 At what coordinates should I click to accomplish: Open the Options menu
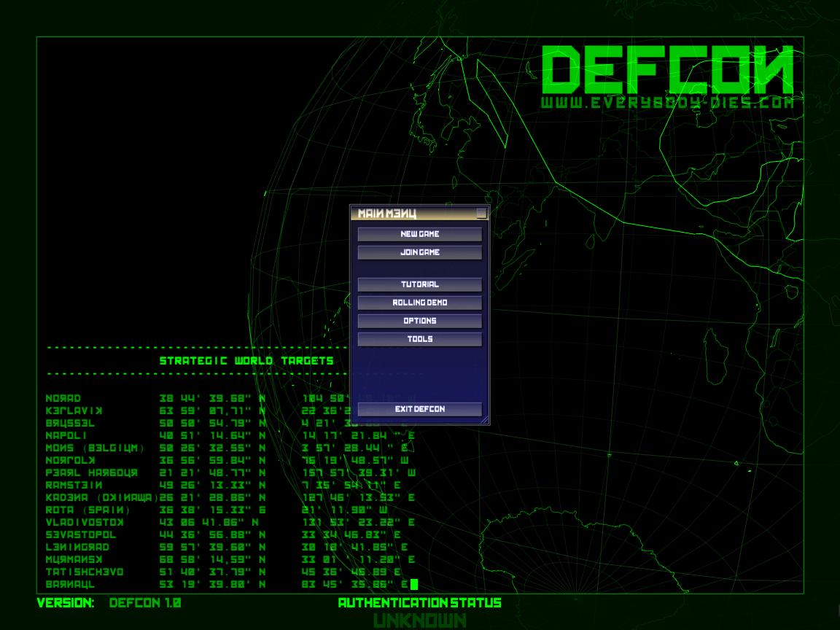[x=419, y=321]
